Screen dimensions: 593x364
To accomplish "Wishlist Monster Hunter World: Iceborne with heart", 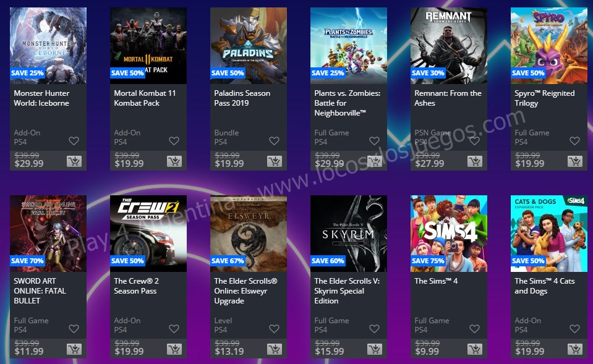I will pos(74,141).
